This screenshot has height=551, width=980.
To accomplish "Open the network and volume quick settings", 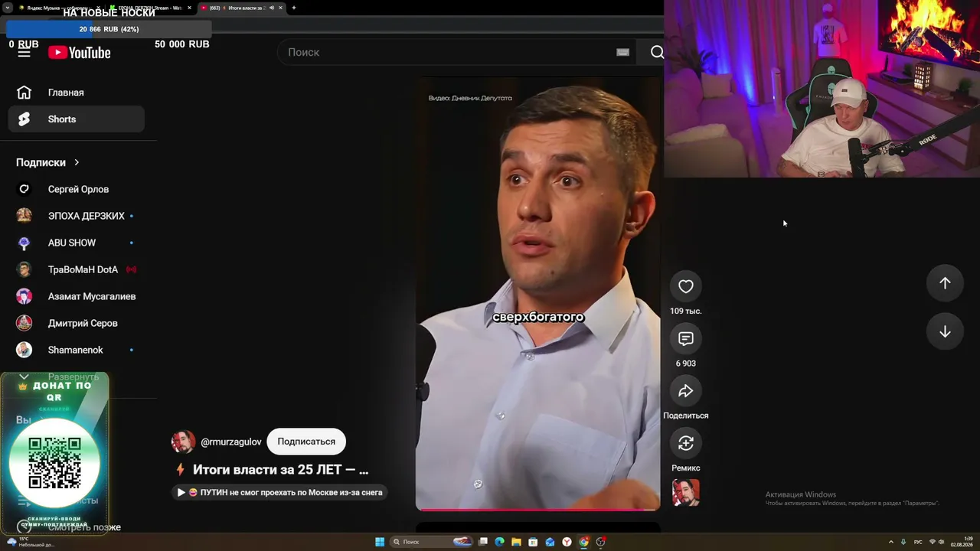I will pyautogui.click(x=937, y=542).
